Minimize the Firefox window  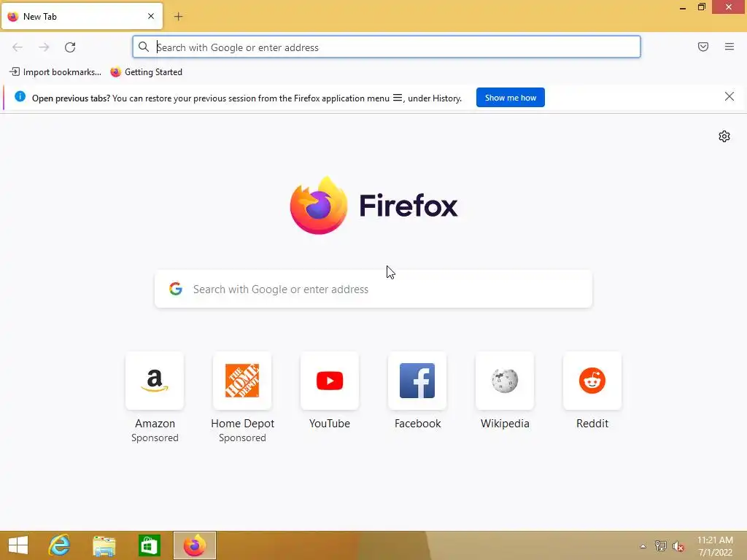pyautogui.click(x=683, y=7)
